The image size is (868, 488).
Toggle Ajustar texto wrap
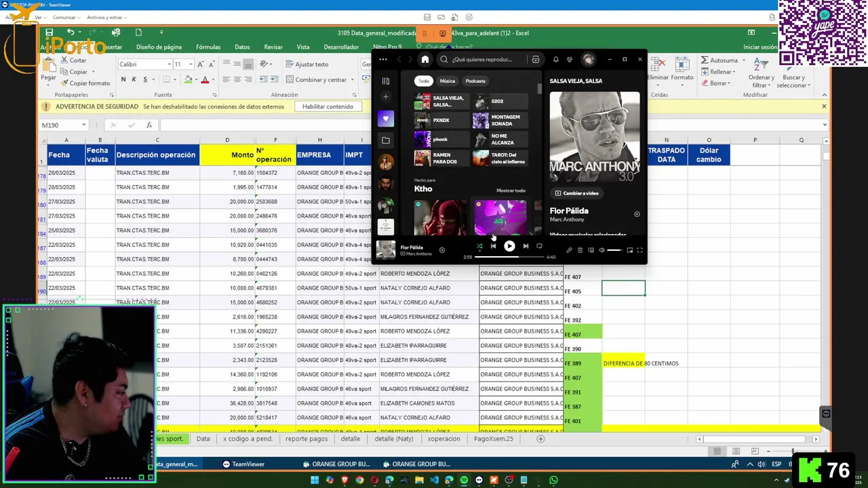pyautogui.click(x=307, y=64)
